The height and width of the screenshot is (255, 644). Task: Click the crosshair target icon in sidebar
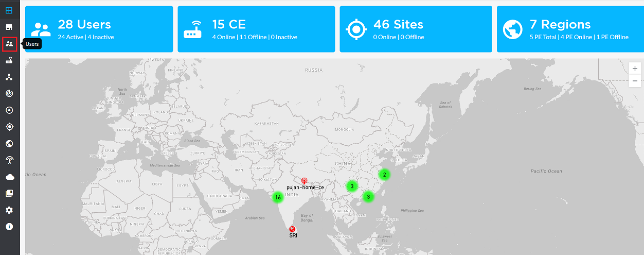9,127
